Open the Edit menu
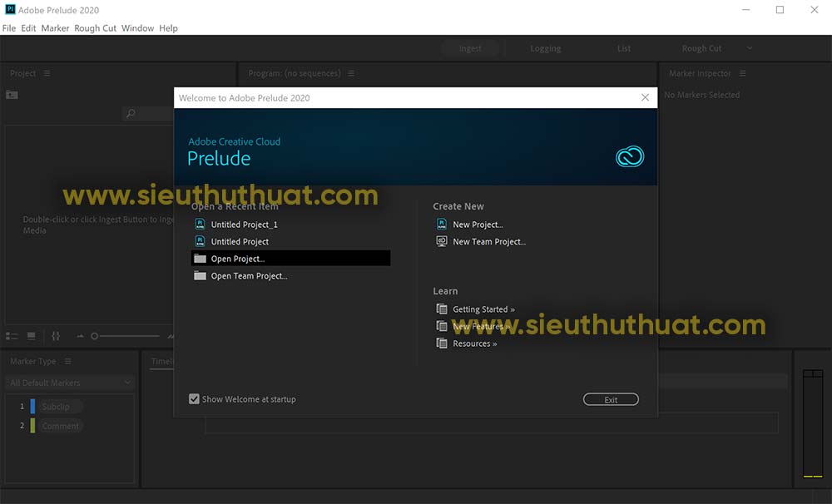 28,28
